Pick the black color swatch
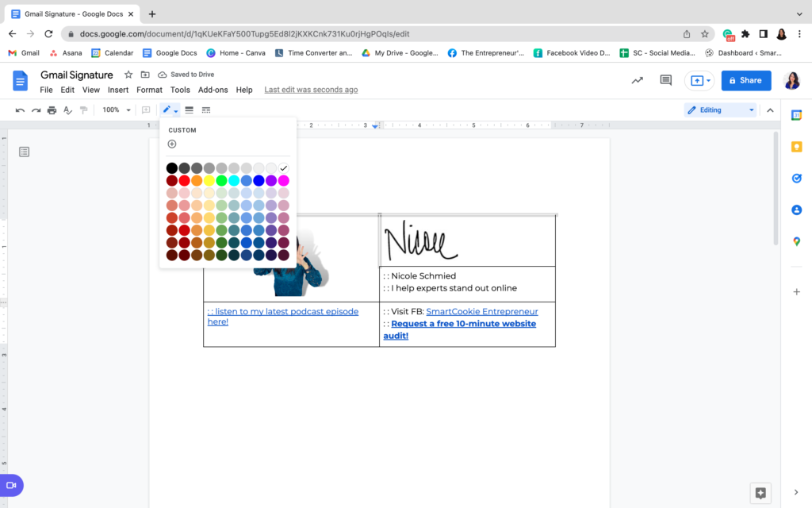812x508 pixels. [172, 168]
